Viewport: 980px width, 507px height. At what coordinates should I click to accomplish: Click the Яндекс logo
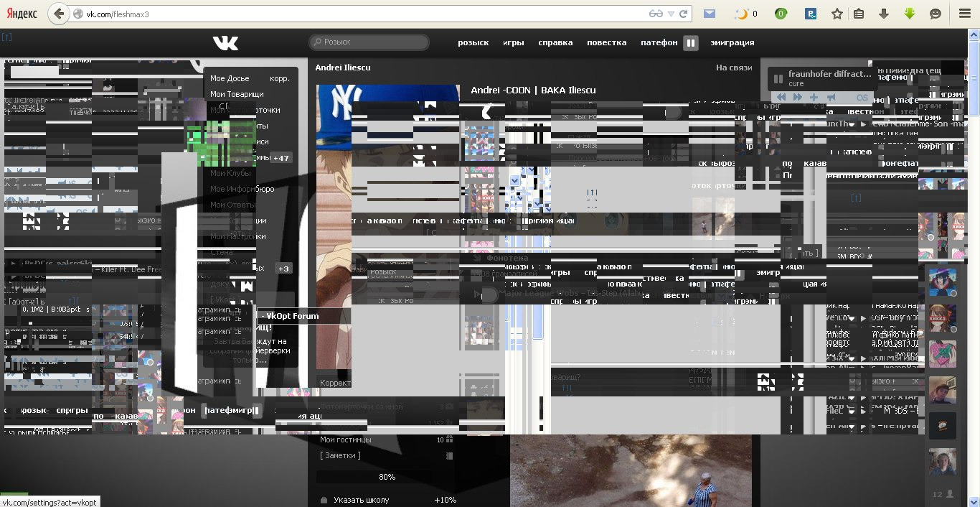(22, 14)
